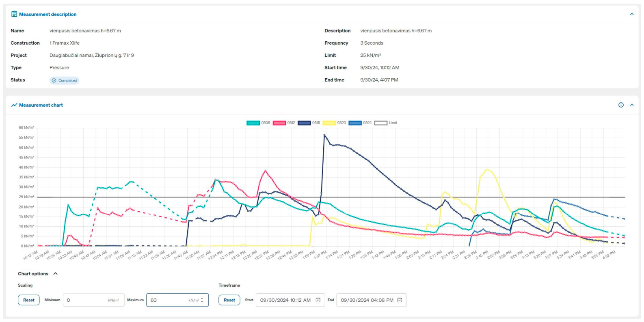Collapse the Chart options section
This screenshot has width=644, height=322.
[x=56, y=274]
